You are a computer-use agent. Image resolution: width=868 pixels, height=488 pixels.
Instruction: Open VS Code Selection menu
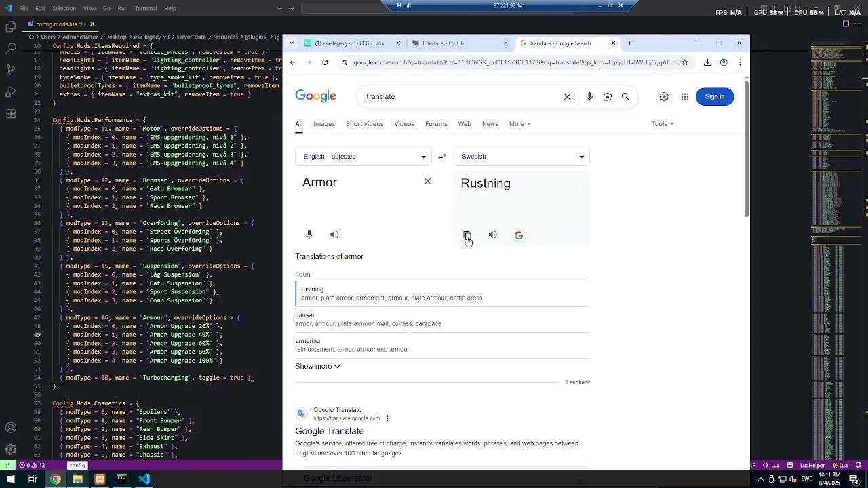click(64, 8)
